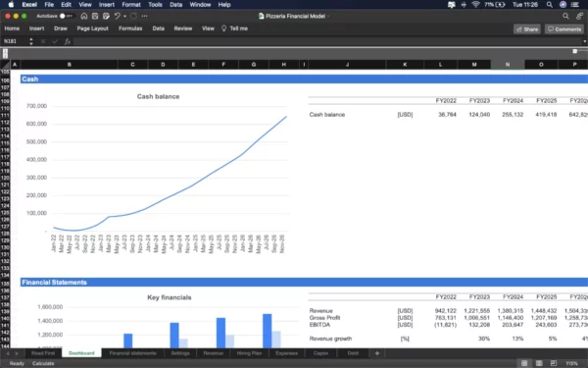Switch to the Capex sheet tab
The height and width of the screenshot is (368, 588).
click(x=320, y=353)
